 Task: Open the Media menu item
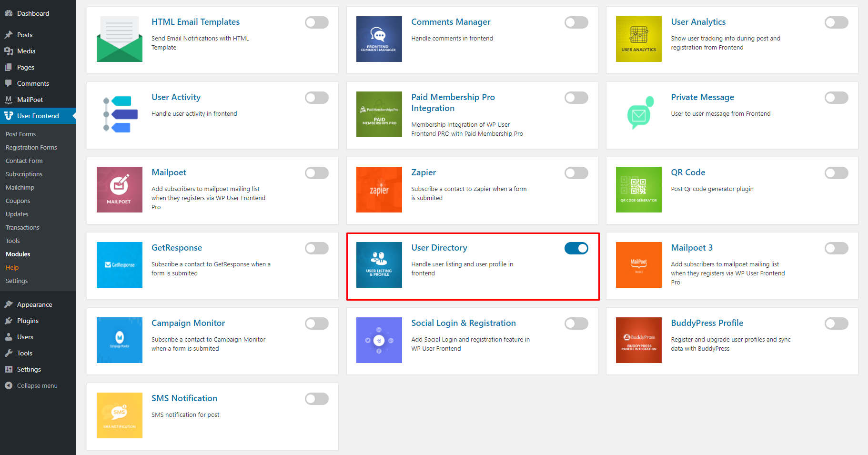tap(38, 51)
